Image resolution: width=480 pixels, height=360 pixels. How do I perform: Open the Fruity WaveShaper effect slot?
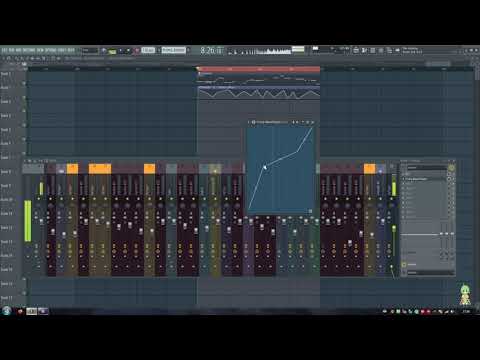[x=425, y=179]
